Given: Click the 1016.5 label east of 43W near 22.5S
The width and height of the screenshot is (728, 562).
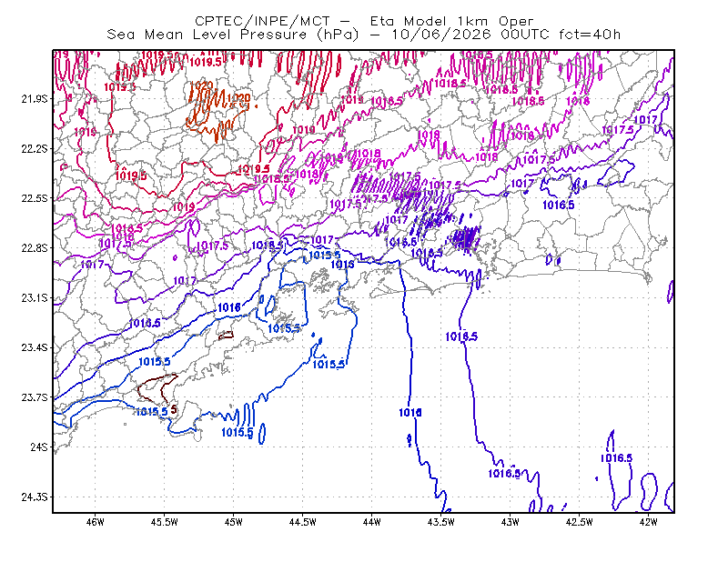Looking at the screenshot, I should pyautogui.click(x=559, y=205).
